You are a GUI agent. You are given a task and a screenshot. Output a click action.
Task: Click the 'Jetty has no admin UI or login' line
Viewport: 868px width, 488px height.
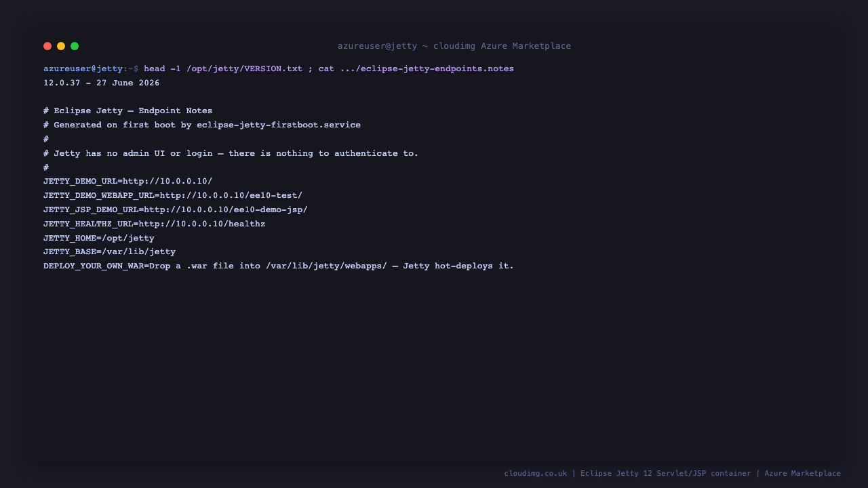(231, 154)
